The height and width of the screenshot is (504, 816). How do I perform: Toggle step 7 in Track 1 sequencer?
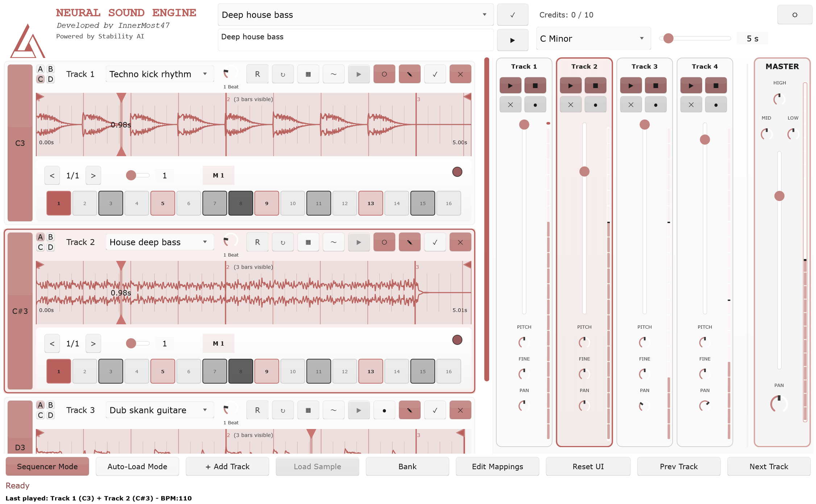tap(215, 203)
